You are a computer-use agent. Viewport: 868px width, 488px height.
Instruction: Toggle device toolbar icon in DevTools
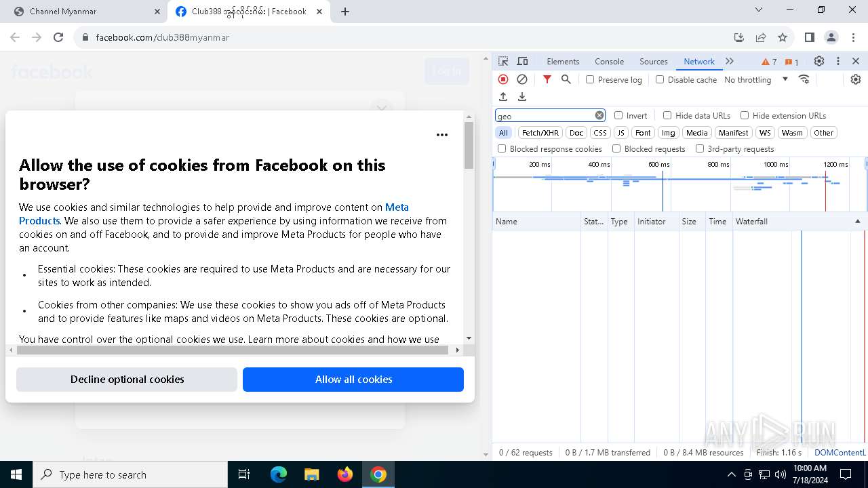pyautogui.click(x=522, y=61)
